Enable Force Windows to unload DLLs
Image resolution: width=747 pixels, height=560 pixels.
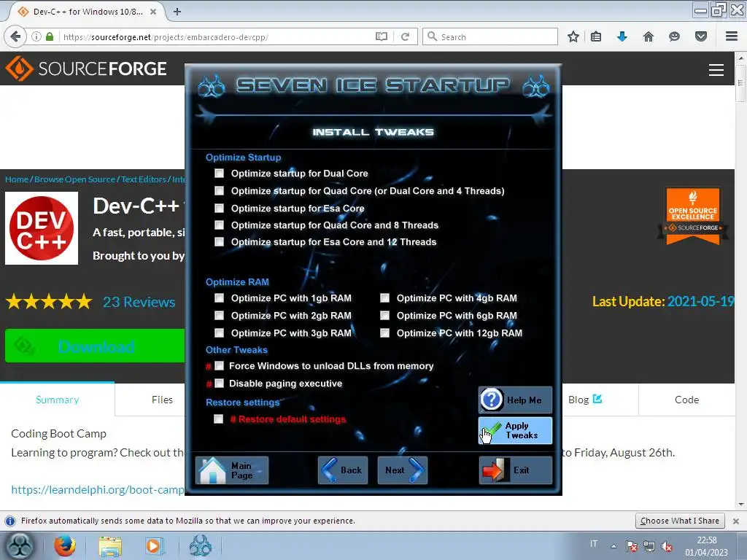[219, 366]
